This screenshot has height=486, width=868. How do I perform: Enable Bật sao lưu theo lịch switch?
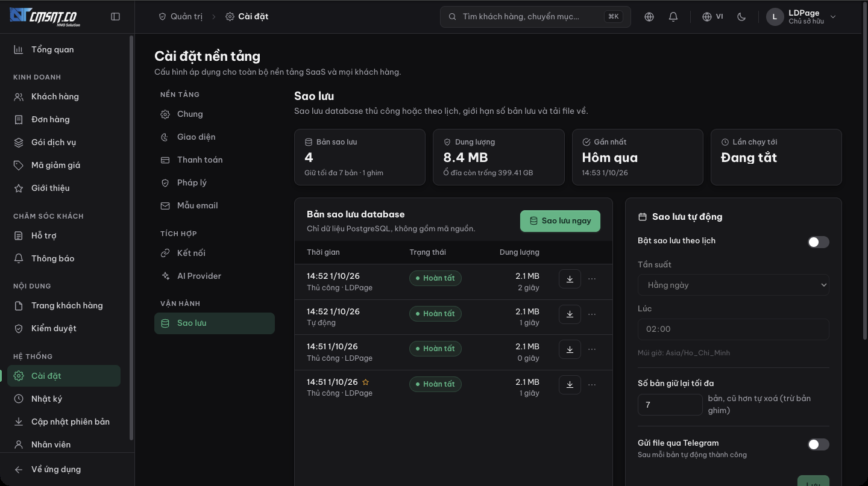(819, 242)
